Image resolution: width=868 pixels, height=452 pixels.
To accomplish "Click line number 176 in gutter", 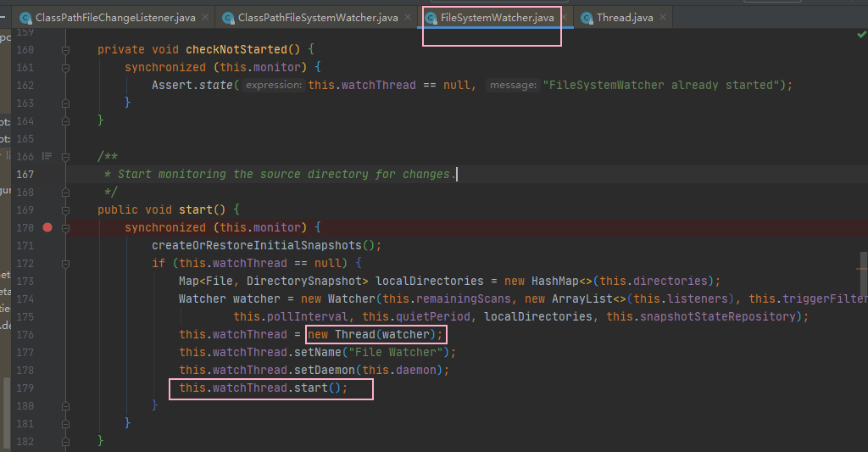I will coord(25,335).
